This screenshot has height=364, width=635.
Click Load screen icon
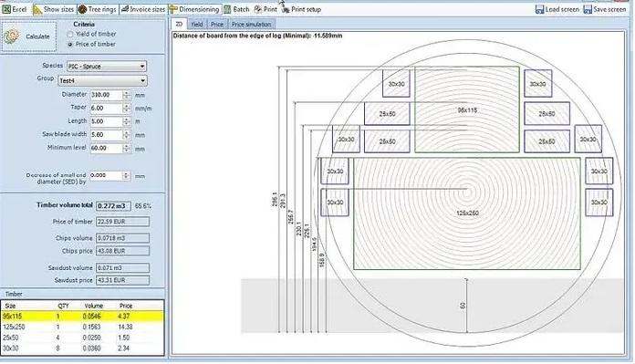click(x=539, y=9)
